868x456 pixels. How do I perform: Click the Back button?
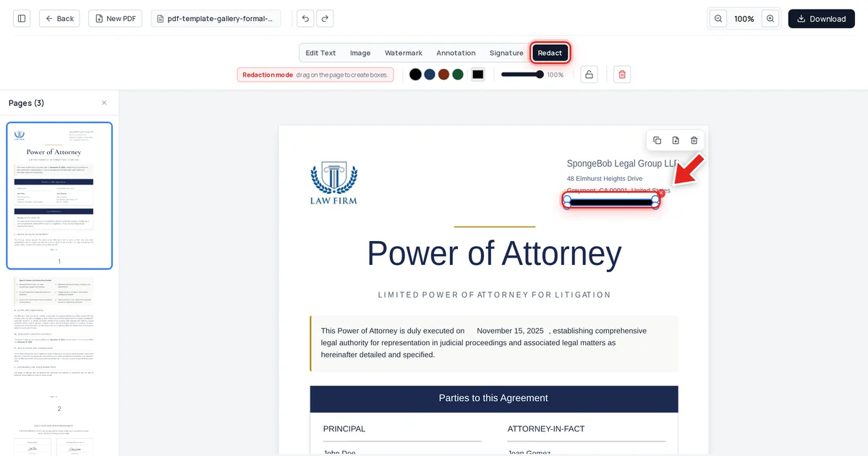pos(59,19)
